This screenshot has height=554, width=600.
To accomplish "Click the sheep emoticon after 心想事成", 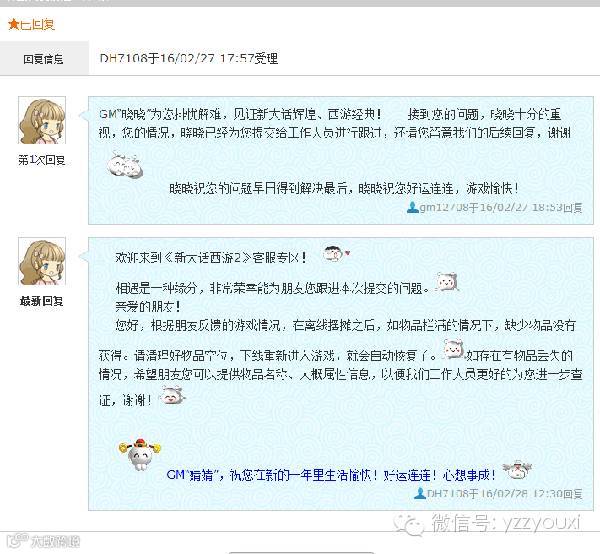I will pos(517,470).
